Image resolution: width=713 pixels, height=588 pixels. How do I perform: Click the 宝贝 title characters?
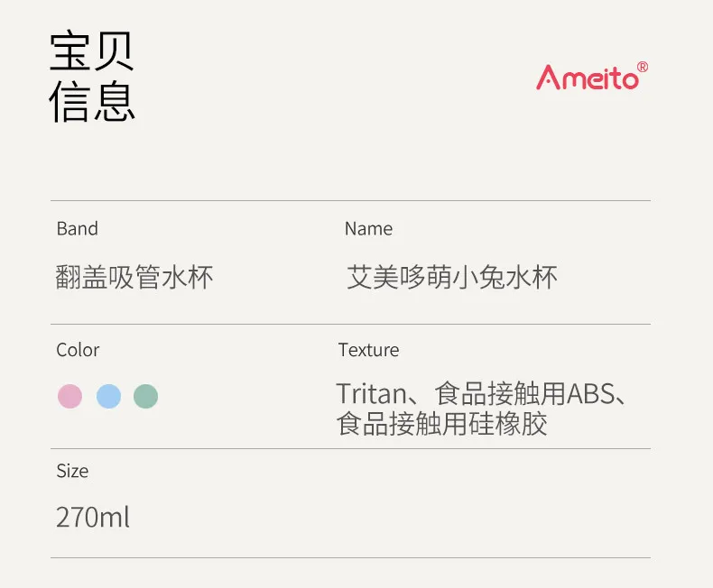click(92, 51)
